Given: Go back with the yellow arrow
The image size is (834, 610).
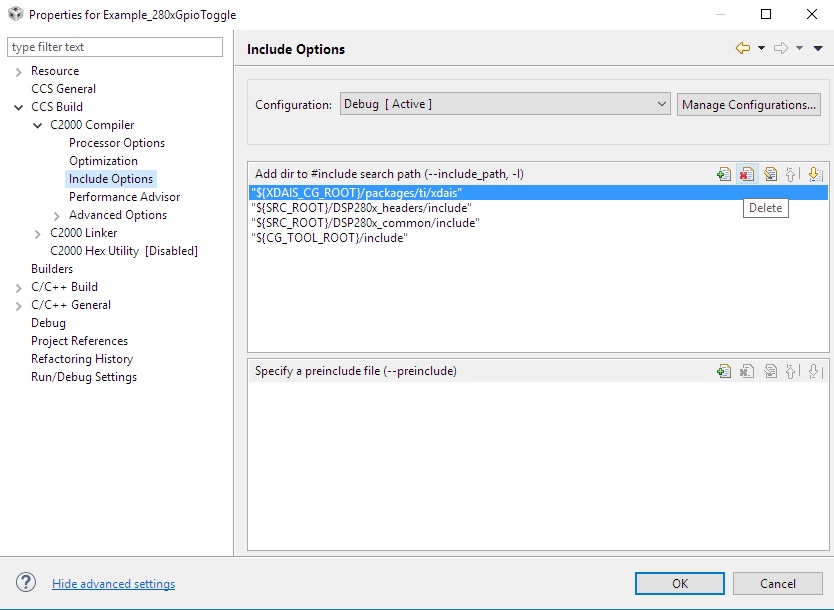Looking at the screenshot, I should 743,48.
